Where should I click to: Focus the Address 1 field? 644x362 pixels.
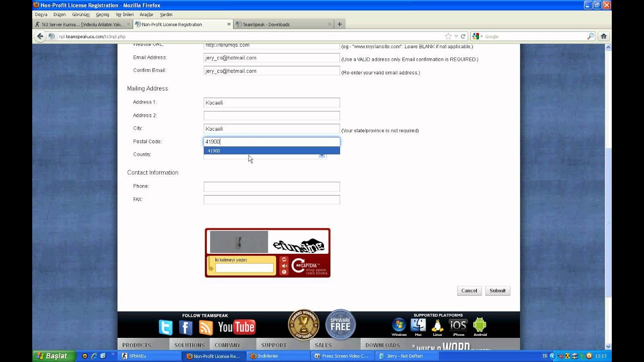(272, 103)
